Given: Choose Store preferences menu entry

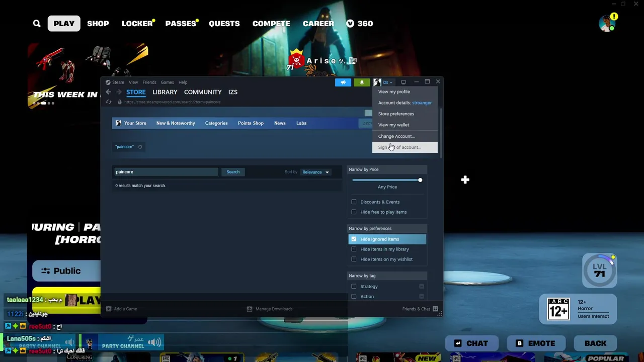Looking at the screenshot, I should 405,114.
